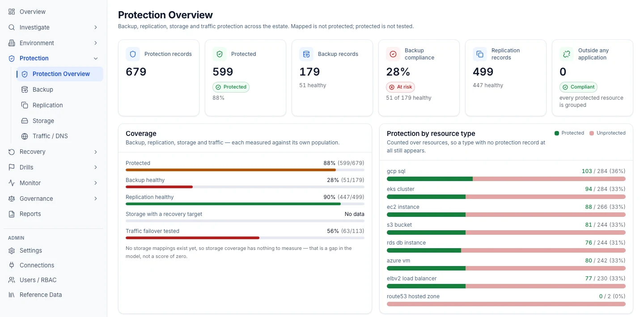Open Reference Data page
The image size is (644, 317).
coord(53,295)
